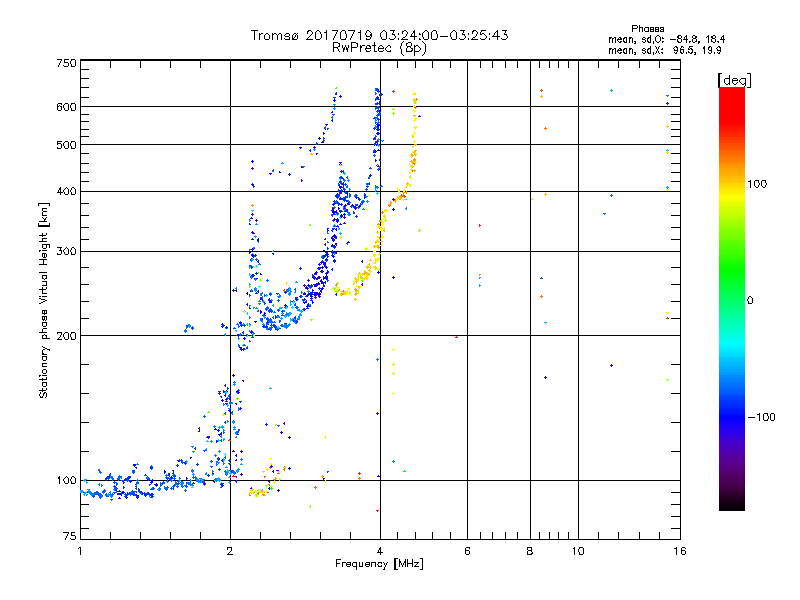800x600 pixels.
Task: Click the y-axis label '75'
Action: tap(70, 536)
